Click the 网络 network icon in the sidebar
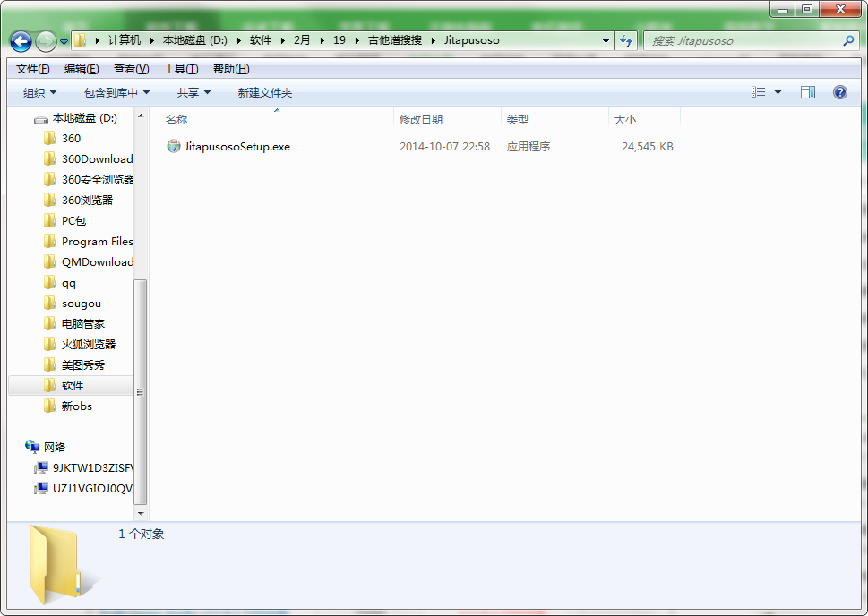 [32, 447]
